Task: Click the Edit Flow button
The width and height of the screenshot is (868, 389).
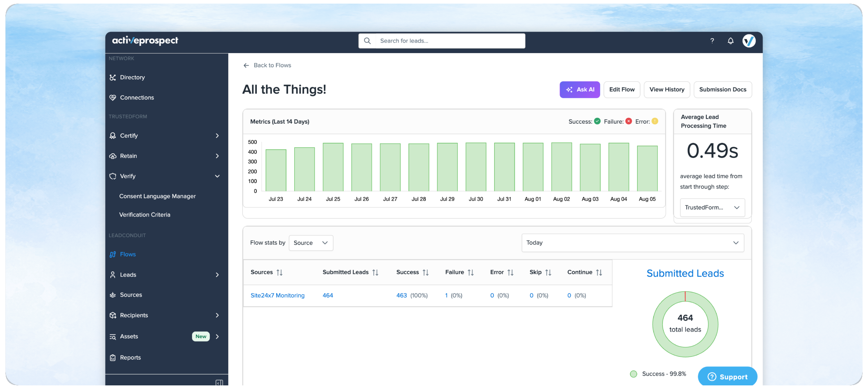Action: (622, 90)
